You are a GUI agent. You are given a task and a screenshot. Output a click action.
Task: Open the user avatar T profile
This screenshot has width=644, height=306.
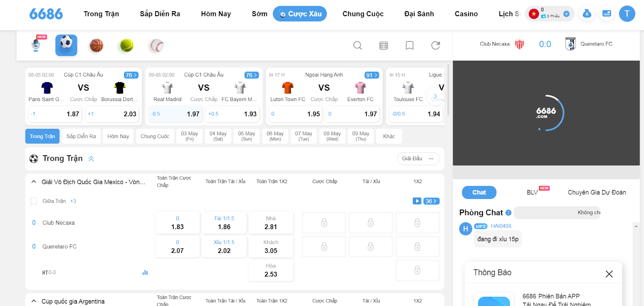click(x=627, y=14)
